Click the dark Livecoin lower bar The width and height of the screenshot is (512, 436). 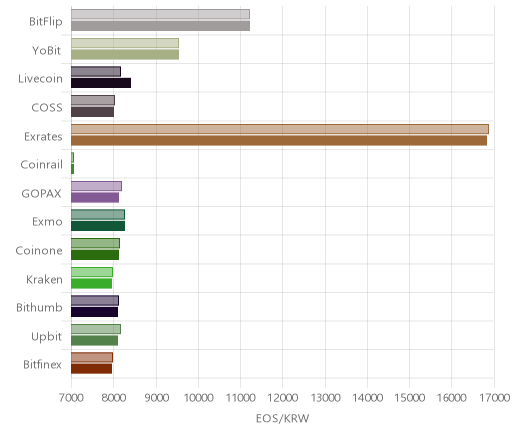click(101, 83)
